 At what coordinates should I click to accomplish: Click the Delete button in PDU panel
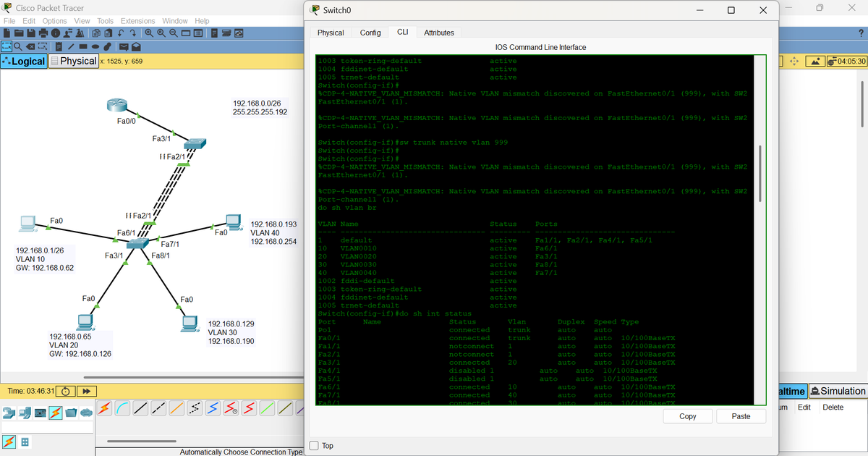tap(833, 408)
